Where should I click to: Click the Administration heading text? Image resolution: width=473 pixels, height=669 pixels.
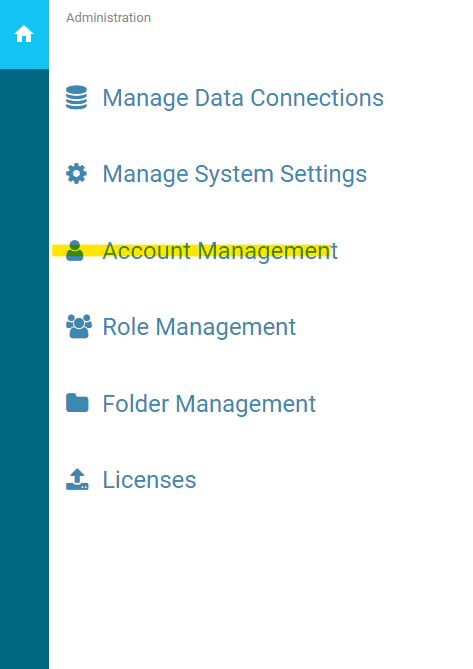[x=108, y=17]
